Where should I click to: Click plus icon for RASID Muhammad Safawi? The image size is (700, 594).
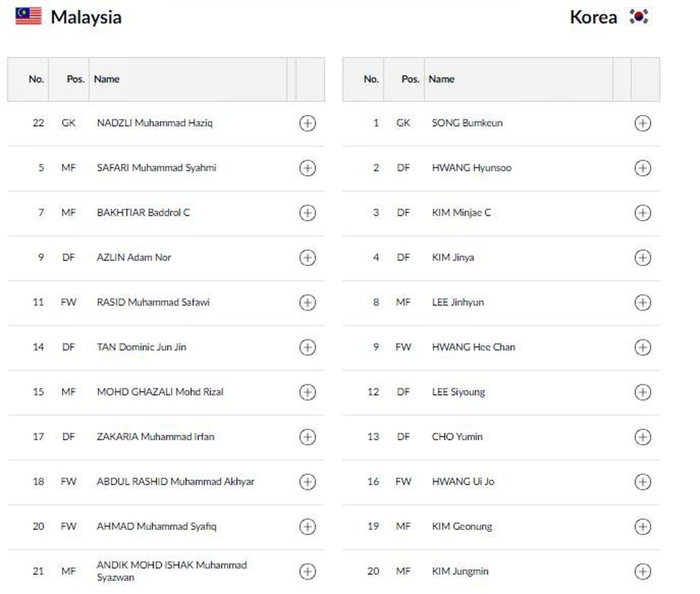(308, 302)
